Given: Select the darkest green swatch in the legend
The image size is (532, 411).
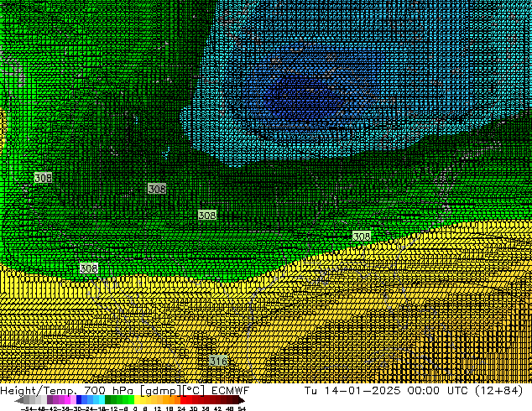Looking at the screenshot, I should [108, 400].
